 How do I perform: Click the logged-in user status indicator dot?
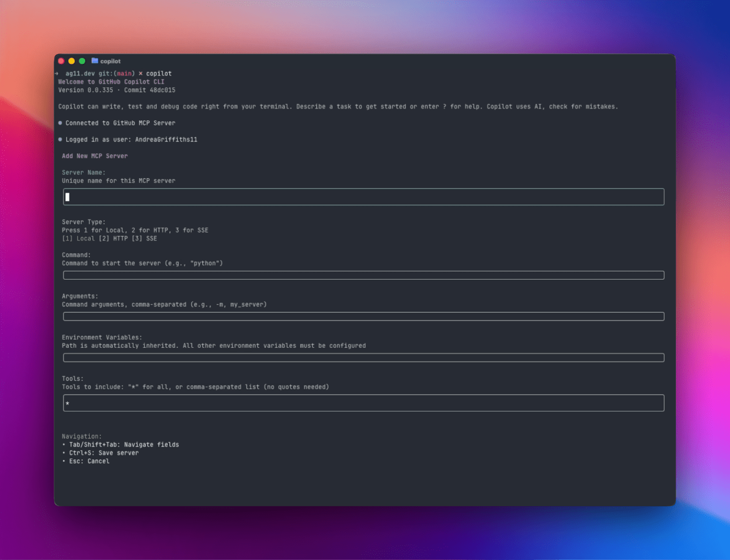(x=60, y=139)
